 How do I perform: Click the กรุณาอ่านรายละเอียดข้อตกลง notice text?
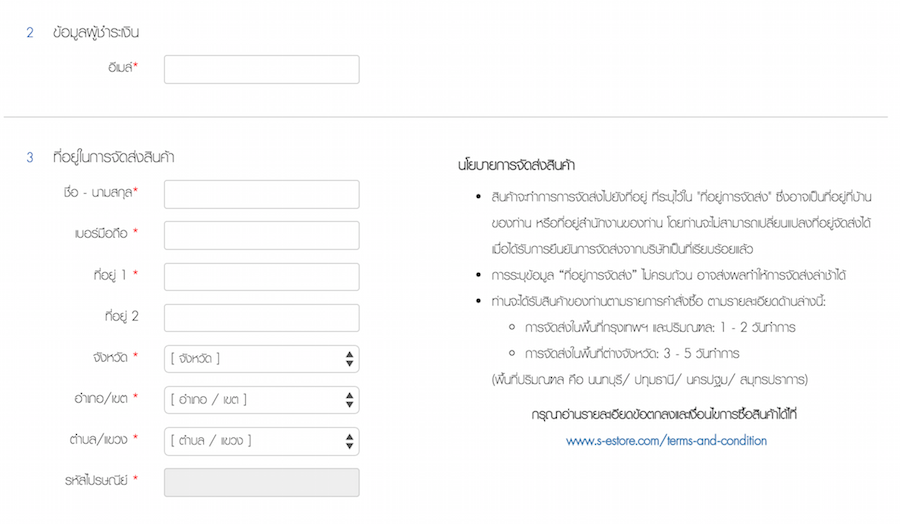[x=670, y=414]
